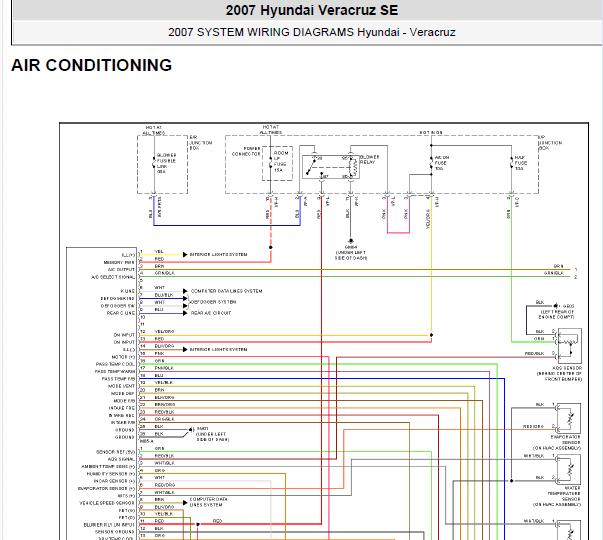Click the "ROOM LP FUSE 15A" label

[x=280, y=162]
